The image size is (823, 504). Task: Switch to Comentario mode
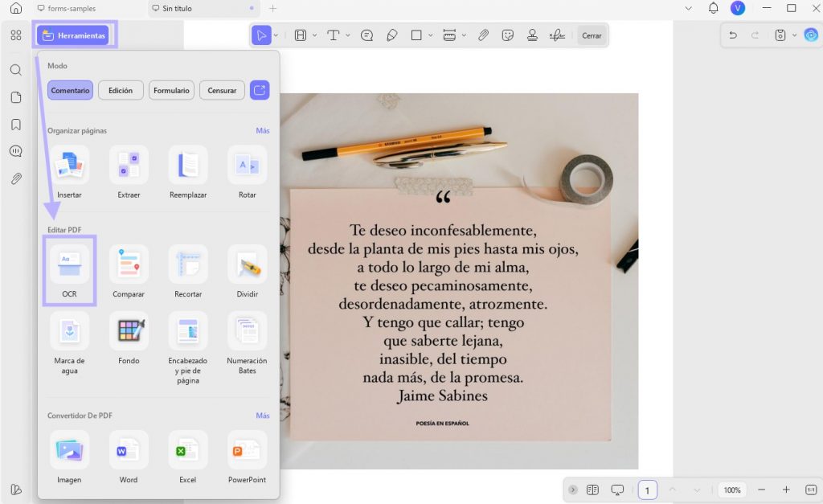pyautogui.click(x=70, y=90)
